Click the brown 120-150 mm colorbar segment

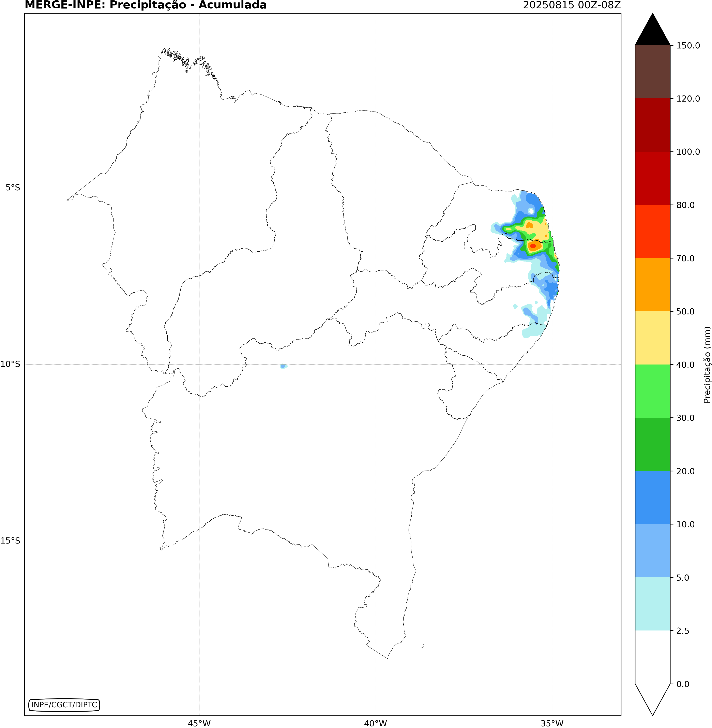pos(652,72)
